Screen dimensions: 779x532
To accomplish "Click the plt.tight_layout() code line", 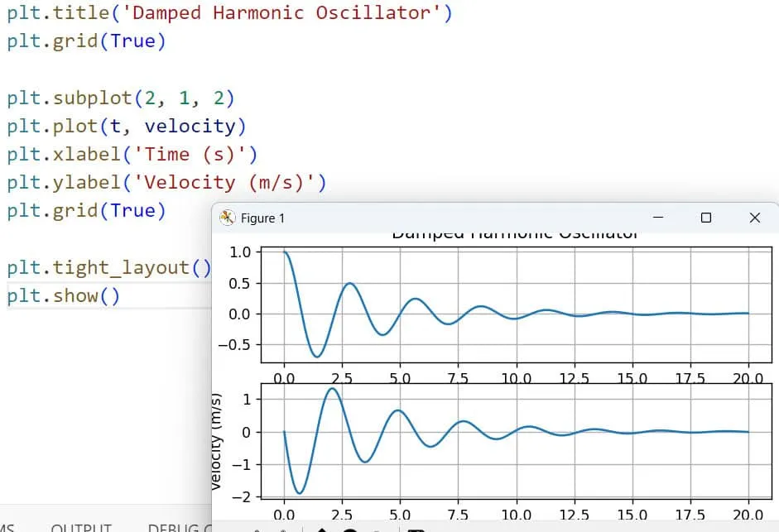I will [109, 267].
